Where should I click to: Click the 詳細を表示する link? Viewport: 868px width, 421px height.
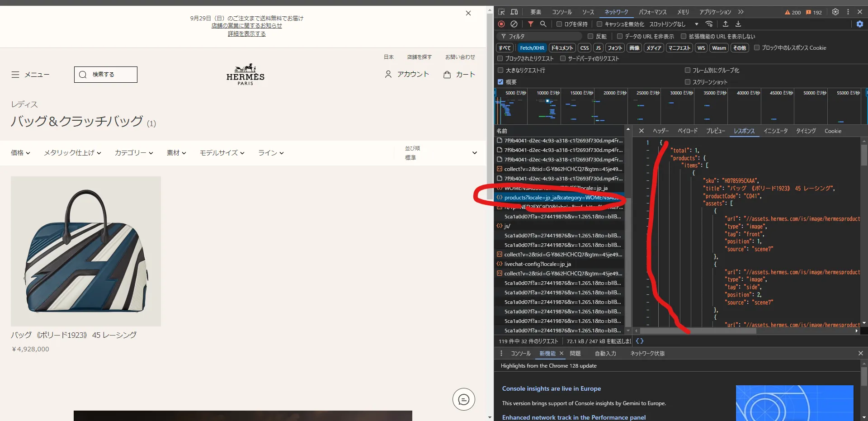coord(246,34)
